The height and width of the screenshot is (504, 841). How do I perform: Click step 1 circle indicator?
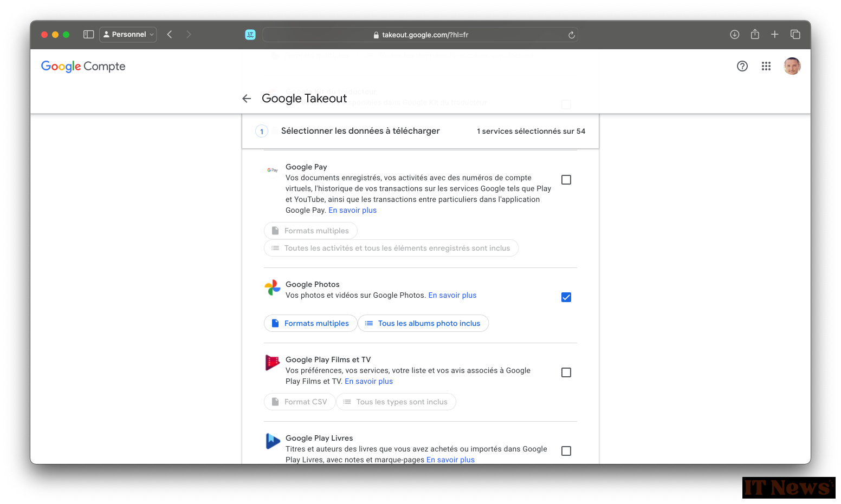click(262, 132)
